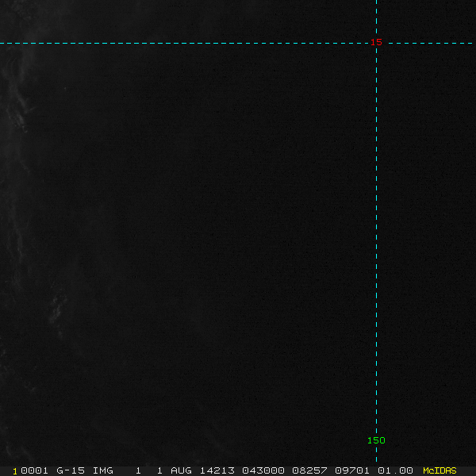Click the AUG month text
The image size is (476, 476).
click(181, 470)
